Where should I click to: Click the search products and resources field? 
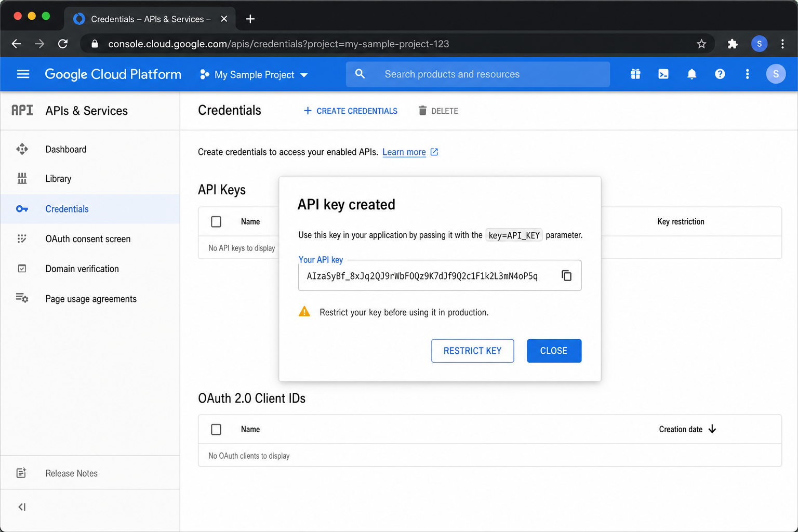tap(478, 74)
